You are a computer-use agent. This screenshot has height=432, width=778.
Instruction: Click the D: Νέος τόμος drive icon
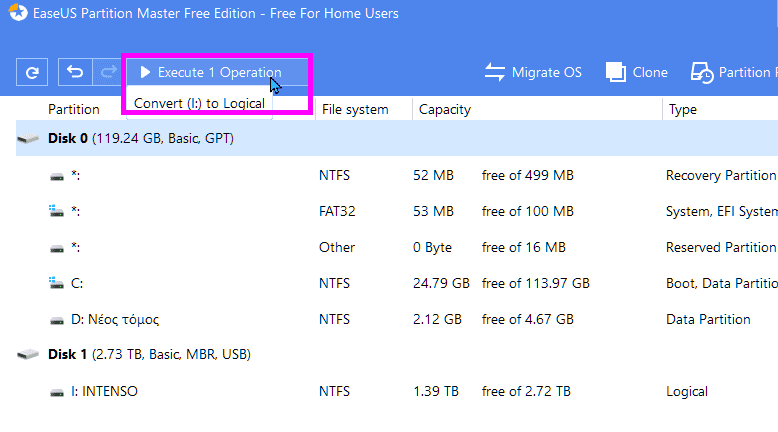pyautogui.click(x=57, y=320)
